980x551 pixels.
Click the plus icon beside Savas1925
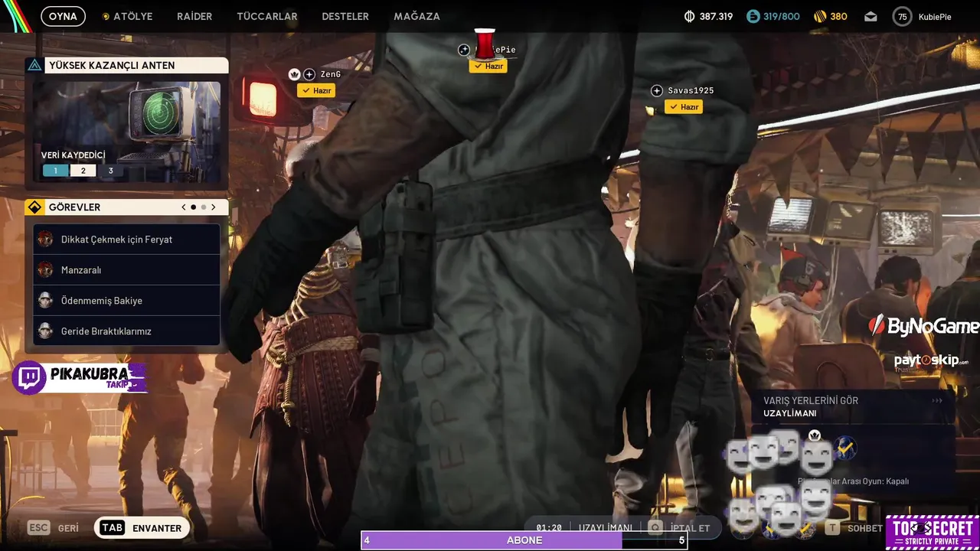[657, 90]
